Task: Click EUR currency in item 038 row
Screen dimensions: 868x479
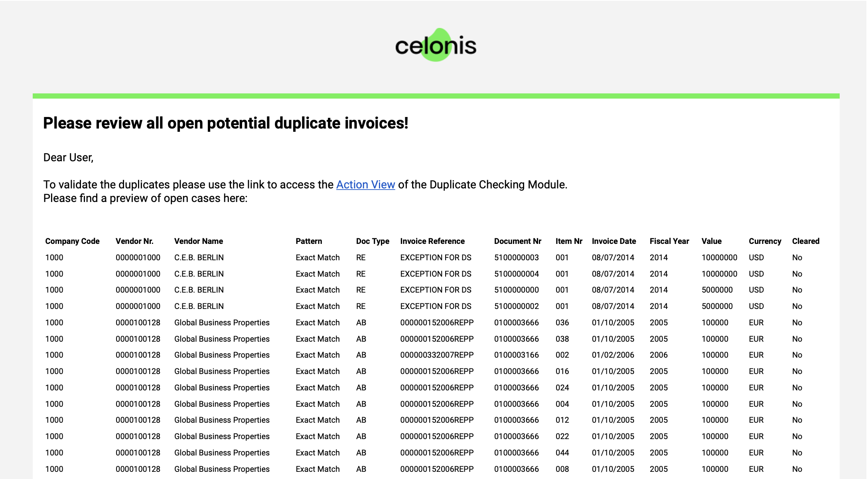Action: click(756, 339)
